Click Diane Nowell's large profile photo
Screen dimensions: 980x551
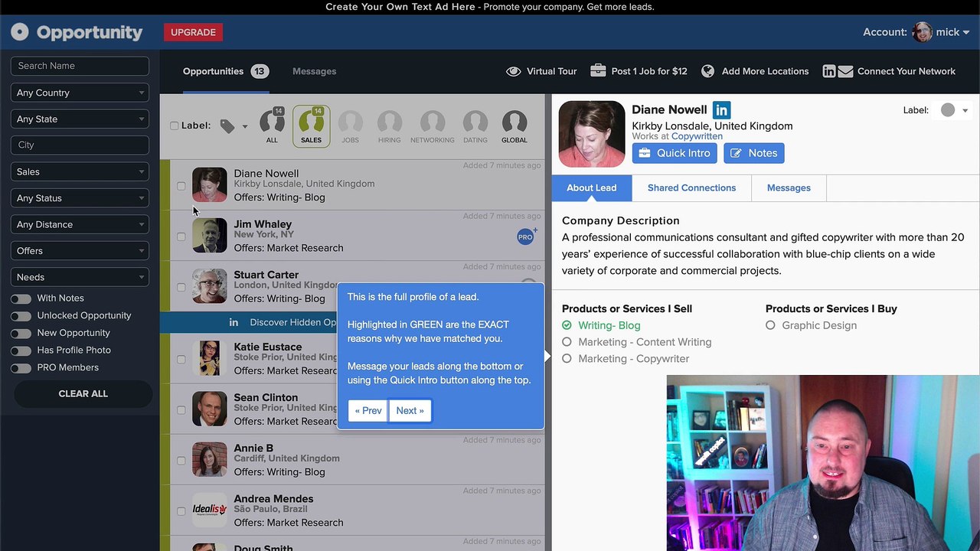tap(592, 134)
